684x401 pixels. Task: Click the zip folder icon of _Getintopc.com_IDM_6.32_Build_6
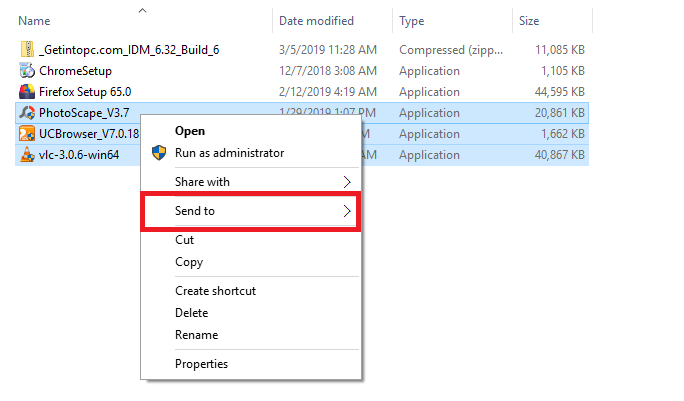27,49
